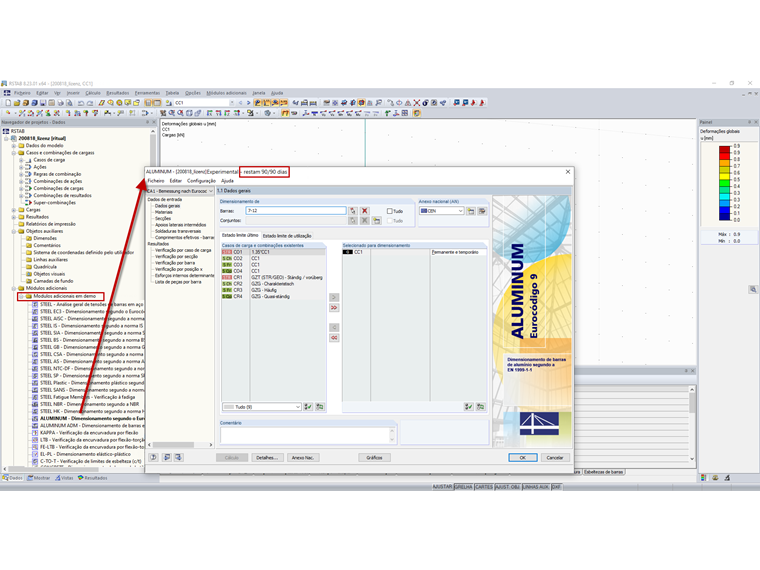Click the Barras input field containing 7-12
Image resolution: width=760 pixels, height=570 pixels.
(296, 211)
